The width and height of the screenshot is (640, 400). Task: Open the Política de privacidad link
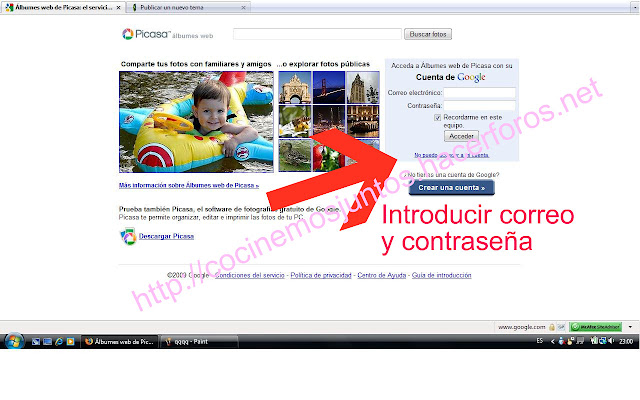click(x=321, y=276)
